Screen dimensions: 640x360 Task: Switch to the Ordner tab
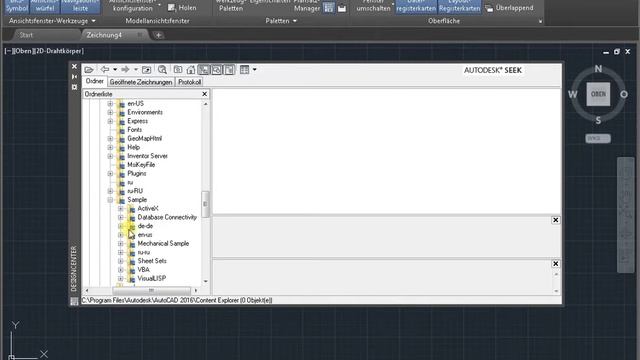pyautogui.click(x=95, y=81)
